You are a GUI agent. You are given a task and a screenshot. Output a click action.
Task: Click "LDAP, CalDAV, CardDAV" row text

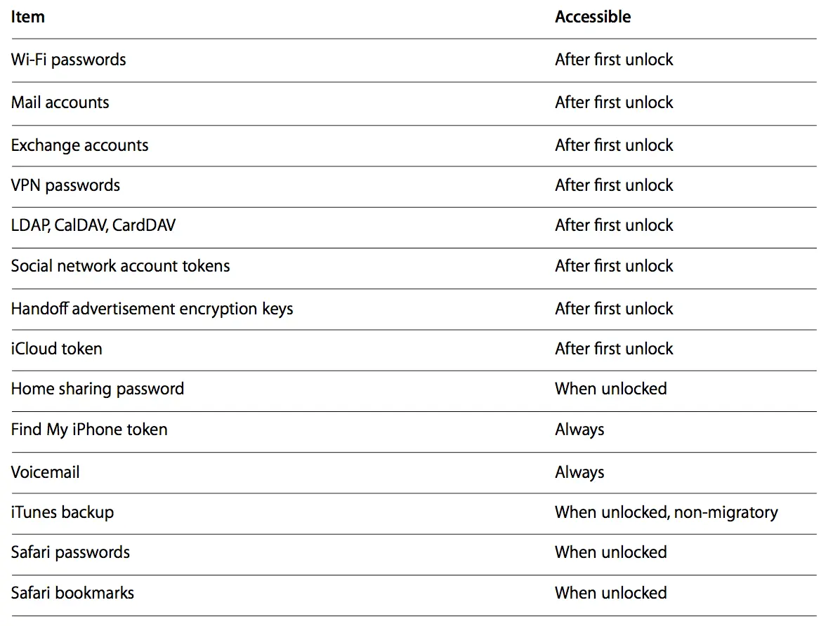click(93, 225)
